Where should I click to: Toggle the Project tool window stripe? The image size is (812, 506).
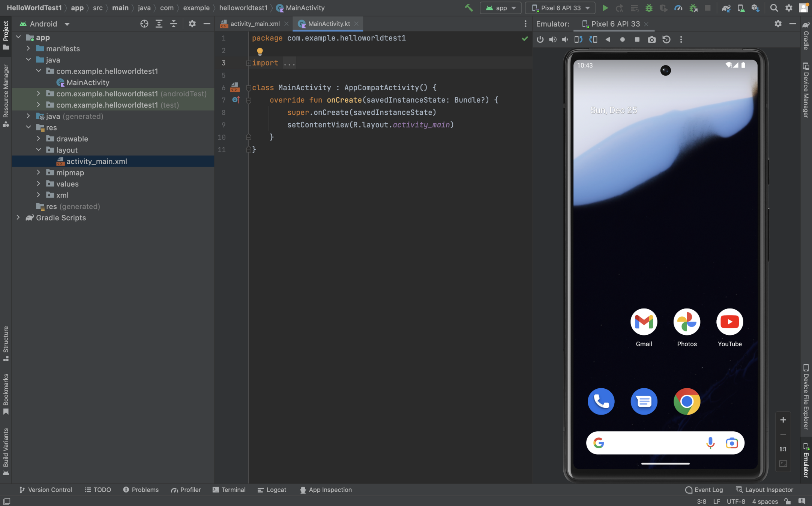click(6, 34)
